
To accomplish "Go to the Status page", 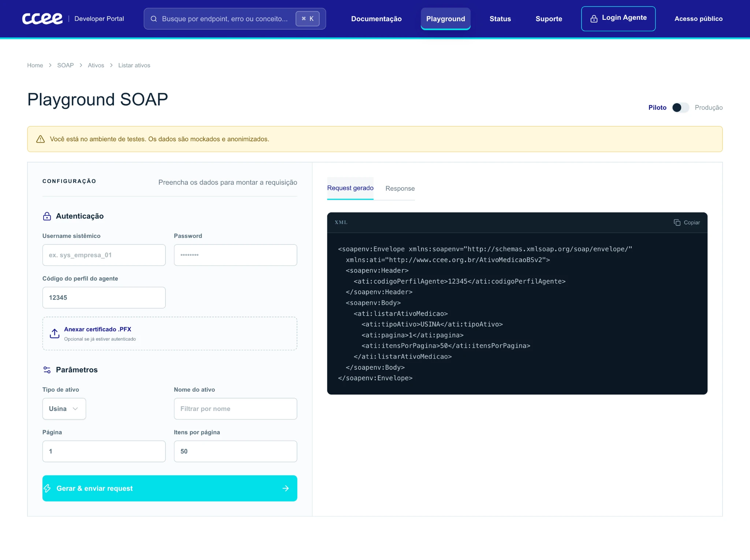I will coord(500,19).
